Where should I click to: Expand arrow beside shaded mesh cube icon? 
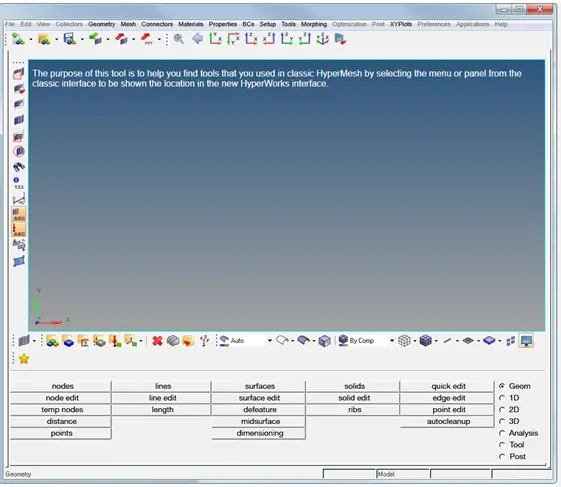click(x=436, y=341)
